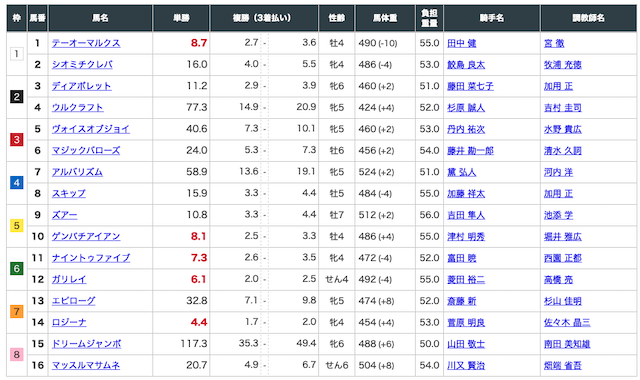Image resolution: width=640 pixels, height=380 pixels.
Task: Open jockey 吉田 隼人 profile
Action: [466, 215]
